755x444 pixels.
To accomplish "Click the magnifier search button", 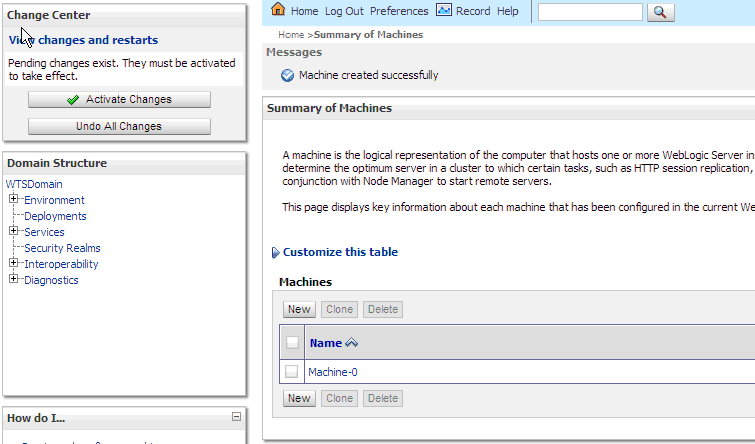I will coord(660,12).
